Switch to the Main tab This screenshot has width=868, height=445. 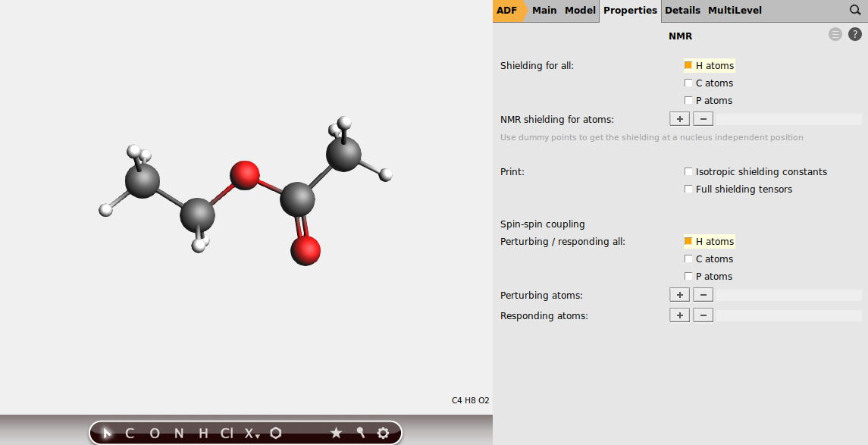pos(544,11)
